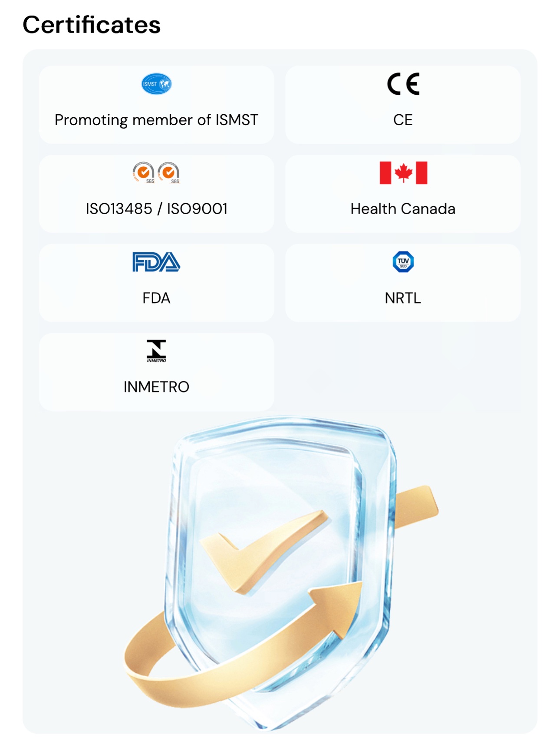Click the "INMETRO" text label
560x744 pixels.
coord(156,387)
